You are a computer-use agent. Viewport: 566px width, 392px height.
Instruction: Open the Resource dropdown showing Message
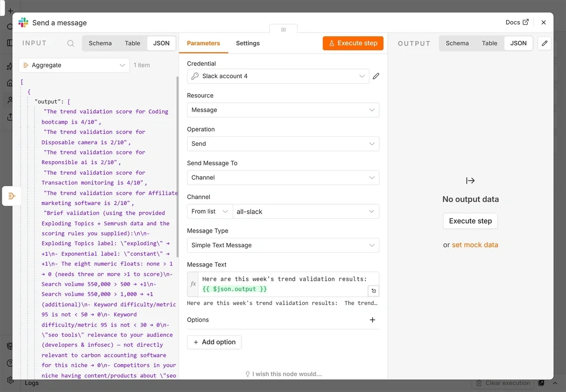pos(283,110)
